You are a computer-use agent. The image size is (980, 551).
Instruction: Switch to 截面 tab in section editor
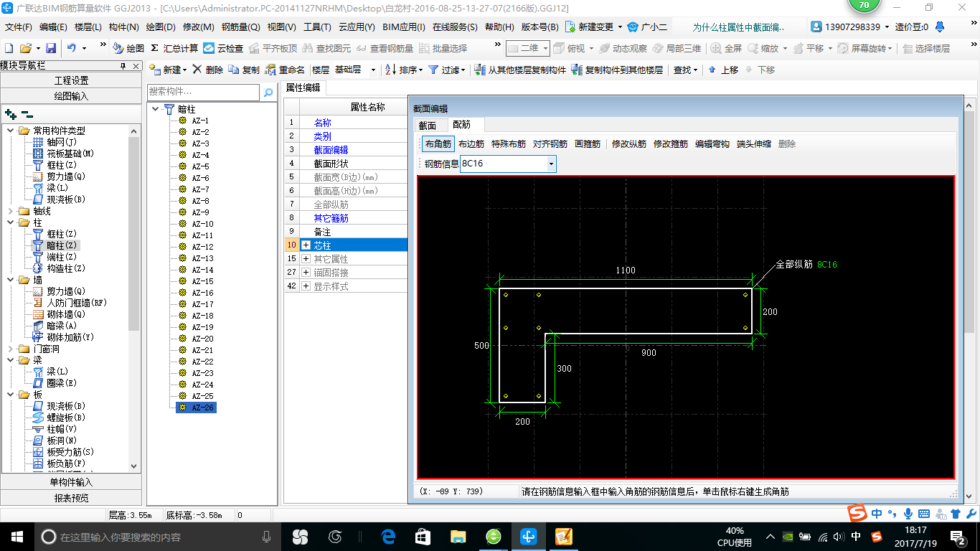[x=427, y=125]
